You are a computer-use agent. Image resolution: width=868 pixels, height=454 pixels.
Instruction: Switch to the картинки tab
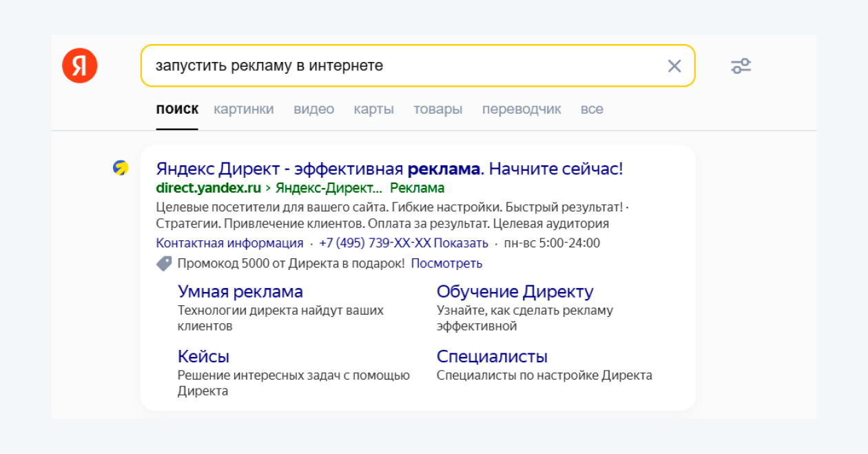click(x=243, y=109)
